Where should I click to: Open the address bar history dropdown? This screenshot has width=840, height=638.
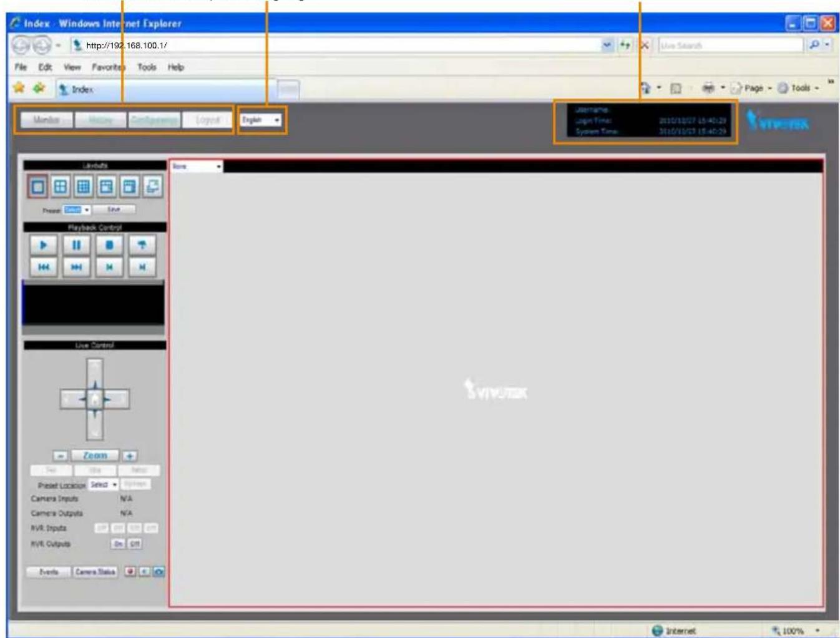[607, 45]
